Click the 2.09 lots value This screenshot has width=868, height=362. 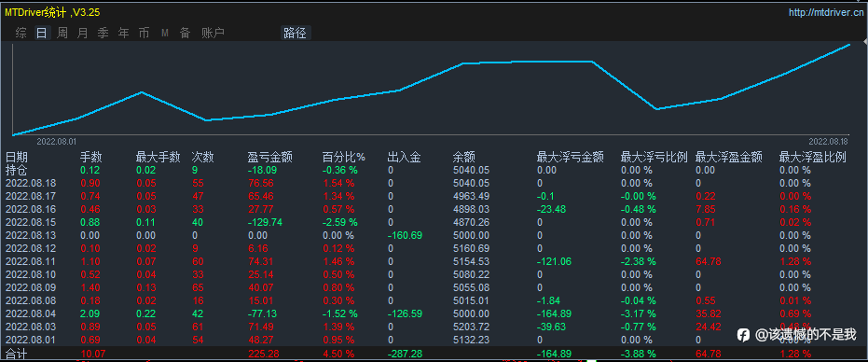[90, 313]
